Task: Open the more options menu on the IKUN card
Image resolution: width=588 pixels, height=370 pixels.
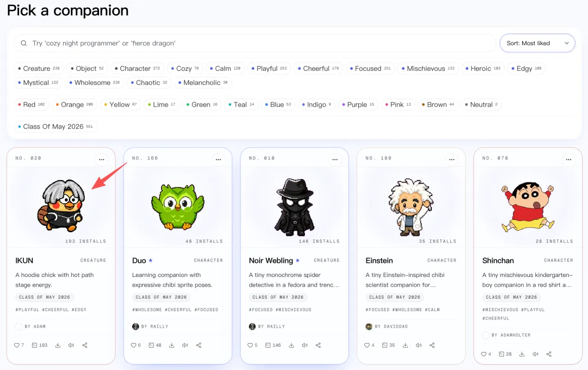Action: coord(102,159)
